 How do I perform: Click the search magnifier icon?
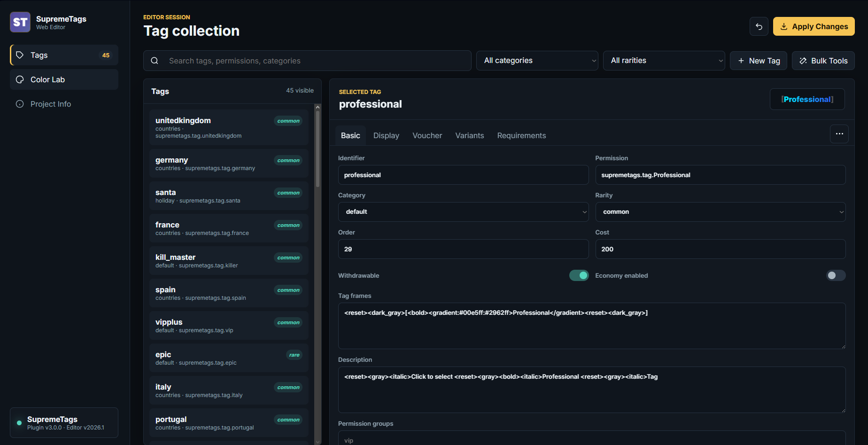(155, 61)
